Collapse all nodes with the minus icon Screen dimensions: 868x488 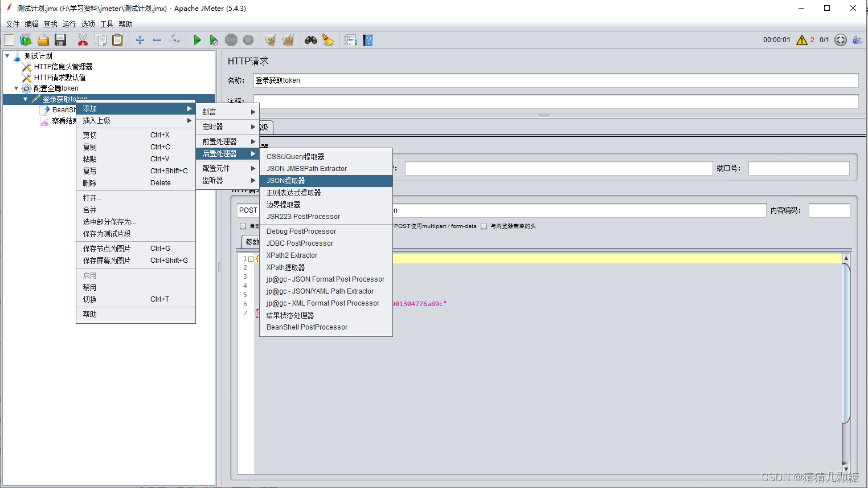coord(157,40)
